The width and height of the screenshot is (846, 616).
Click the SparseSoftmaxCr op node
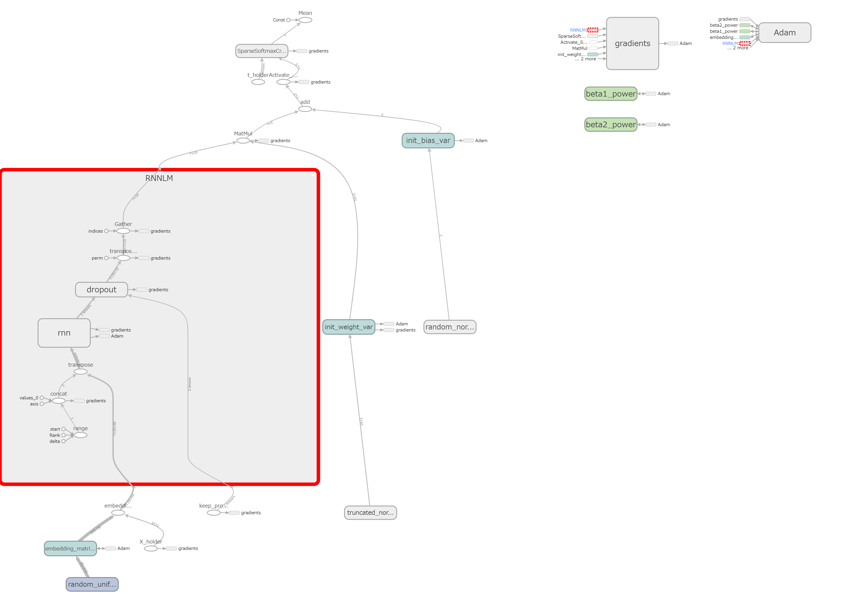[262, 51]
